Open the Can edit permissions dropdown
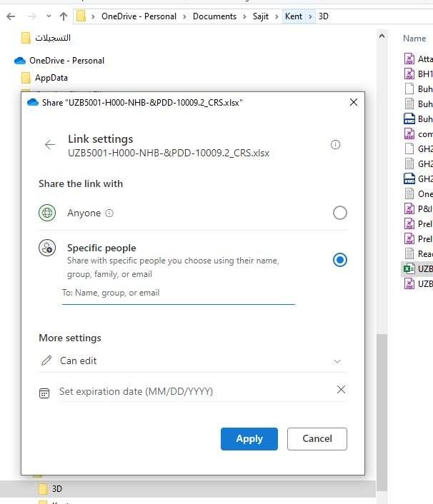 pos(193,361)
